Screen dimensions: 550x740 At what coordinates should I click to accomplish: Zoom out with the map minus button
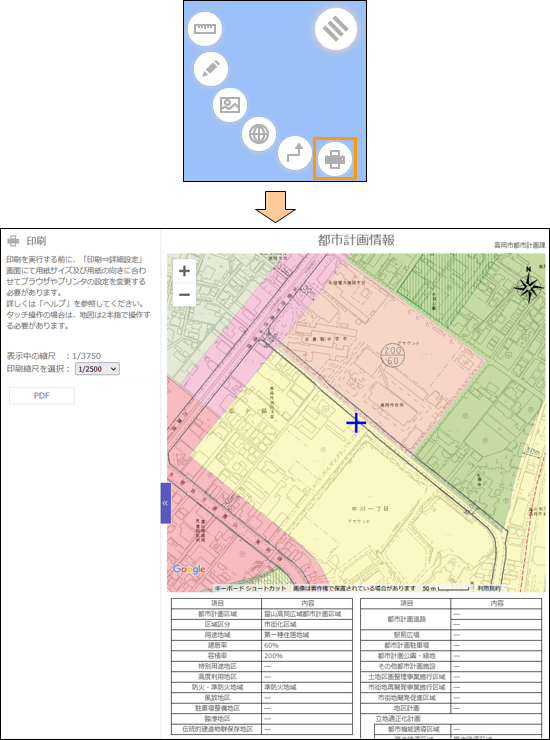click(185, 294)
